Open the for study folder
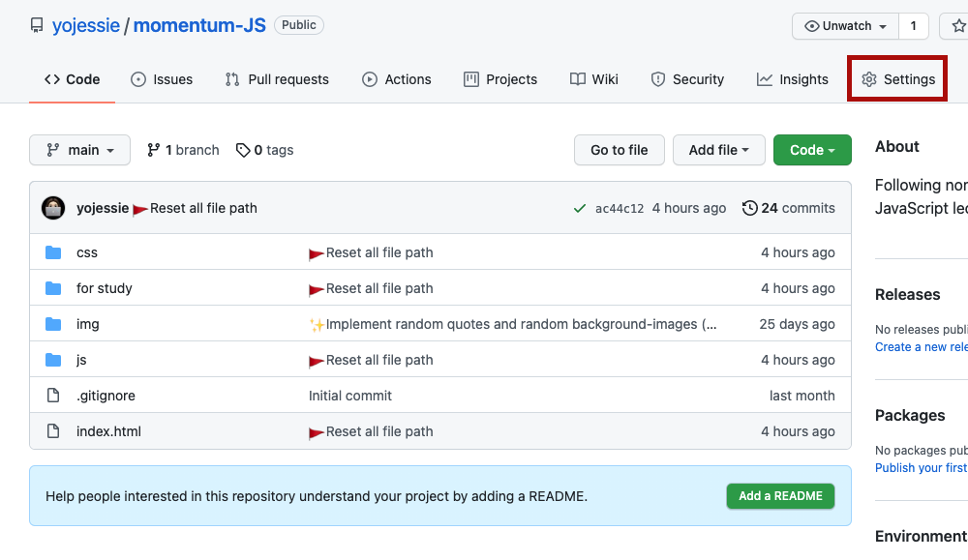 coord(105,288)
